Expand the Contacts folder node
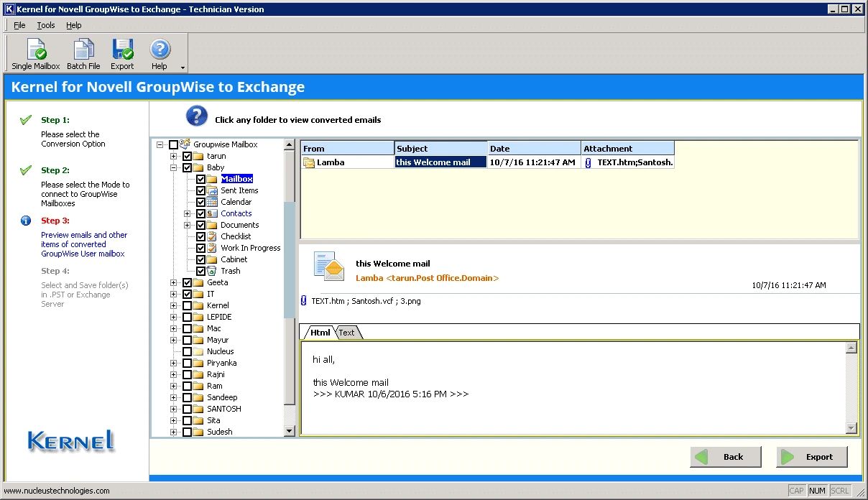This screenshot has height=500, width=868. pos(188,213)
